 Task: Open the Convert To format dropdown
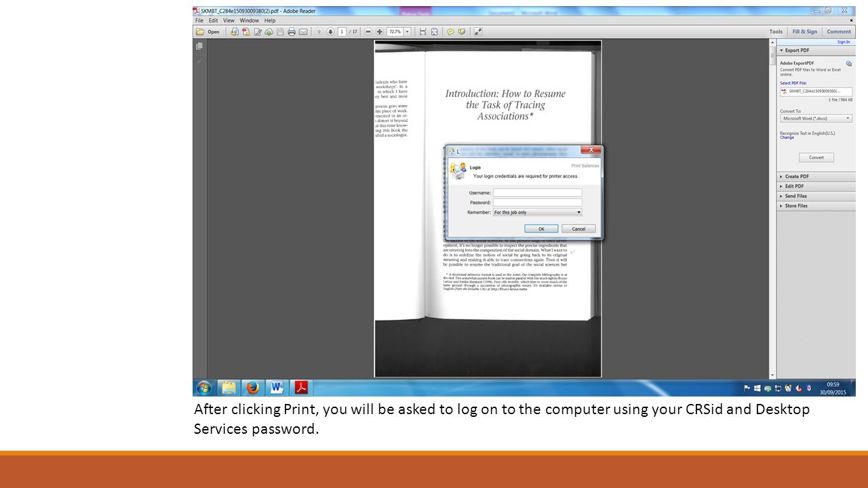point(816,118)
